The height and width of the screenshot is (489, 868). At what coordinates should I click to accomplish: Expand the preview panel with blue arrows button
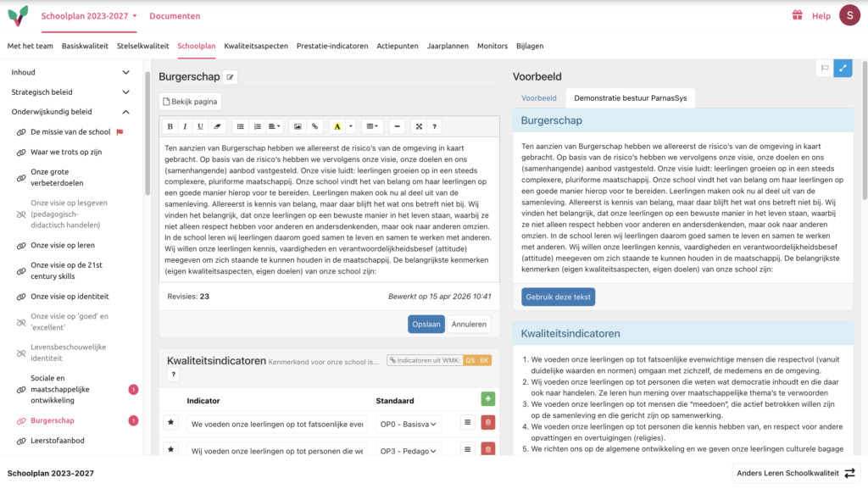843,68
